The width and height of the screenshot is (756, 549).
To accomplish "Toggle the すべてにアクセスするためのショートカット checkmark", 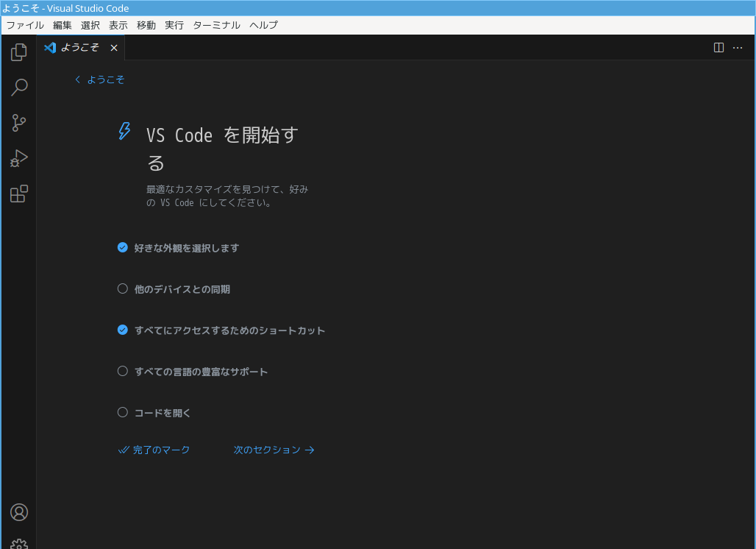I will click(123, 330).
